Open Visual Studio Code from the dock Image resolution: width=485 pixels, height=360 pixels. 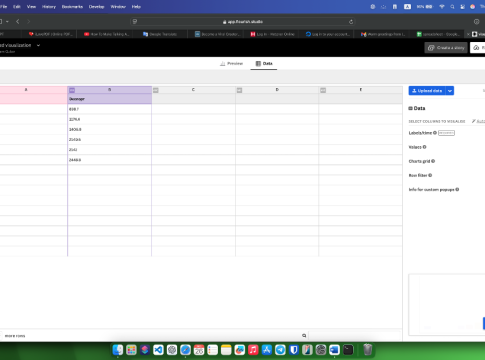click(158, 350)
